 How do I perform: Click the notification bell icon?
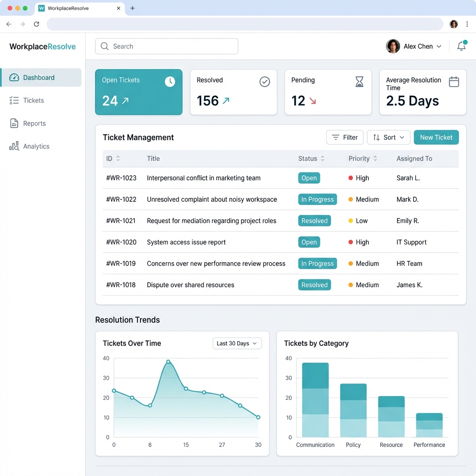pyautogui.click(x=461, y=46)
